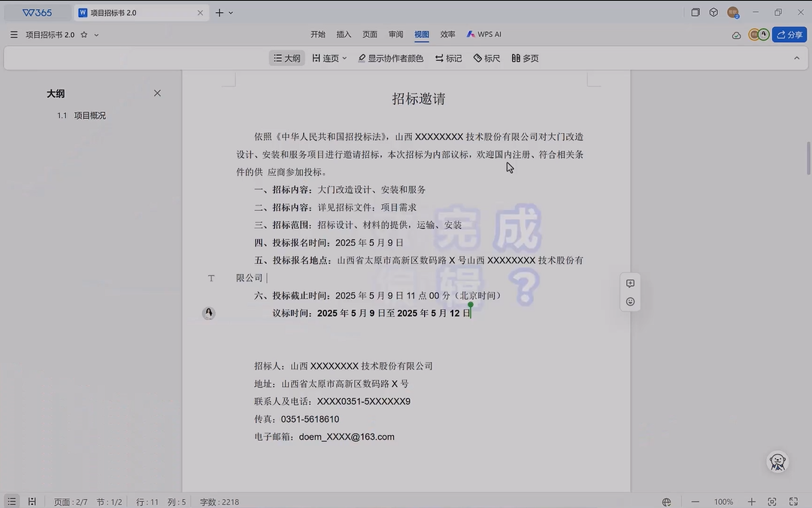Open WPS AI assistant
The height and width of the screenshot is (508, 812).
coord(483,35)
